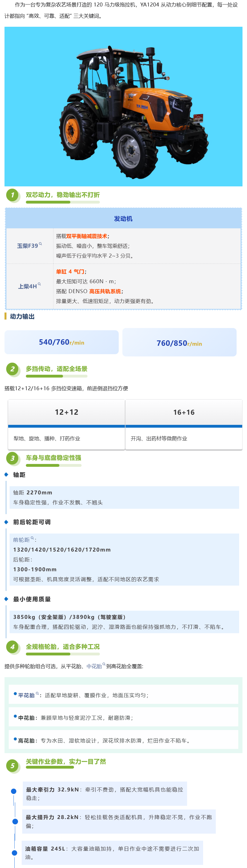This screenshot has height=868, width=247.
Task: Open the 上柴4H engine link
Action: pos(30,286)
